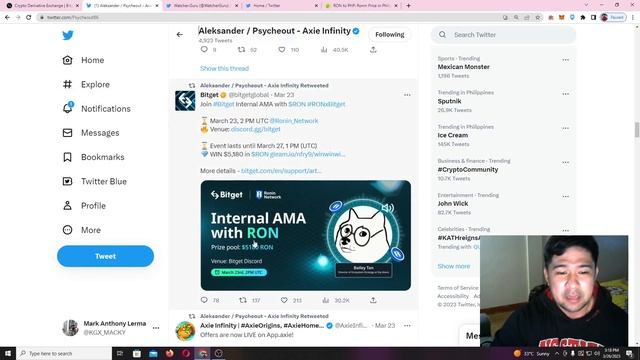The image size is (640, 360).
Task: View Bitget tweet analytics 30.2K
Action: (x=326, y=300)
